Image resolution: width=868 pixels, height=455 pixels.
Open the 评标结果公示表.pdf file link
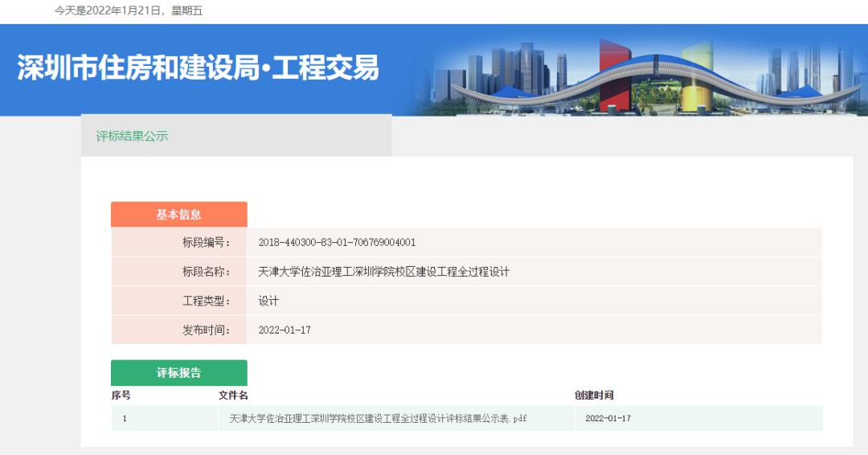point(378,418)
